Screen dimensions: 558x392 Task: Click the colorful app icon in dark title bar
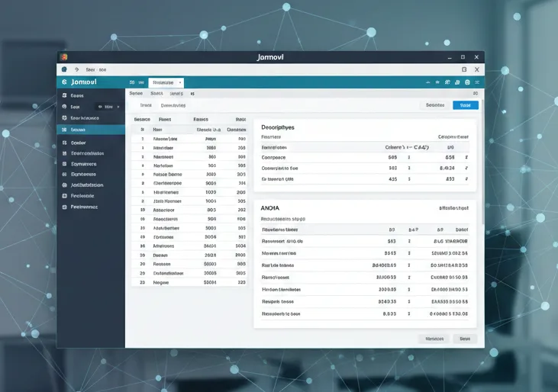[64, 57]
